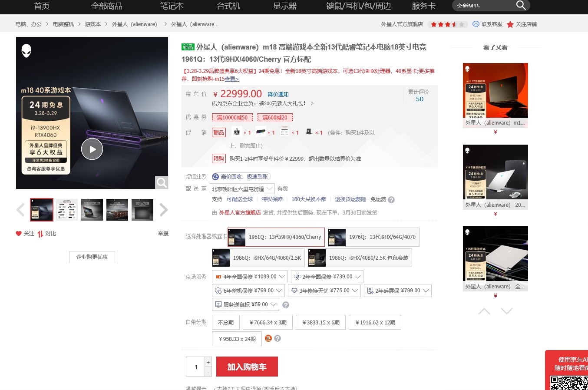Click the second gift item icon
588x390 pixels.
[261, 131]
